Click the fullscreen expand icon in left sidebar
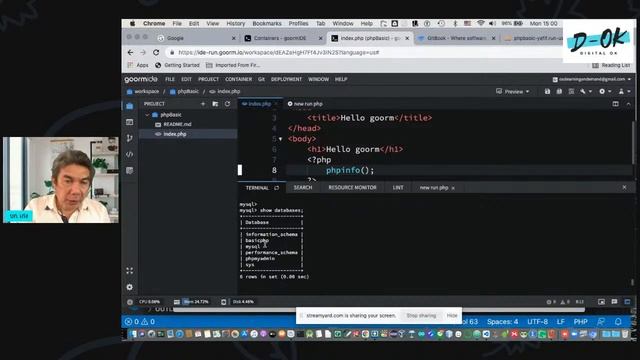 (x=130, y=271)
